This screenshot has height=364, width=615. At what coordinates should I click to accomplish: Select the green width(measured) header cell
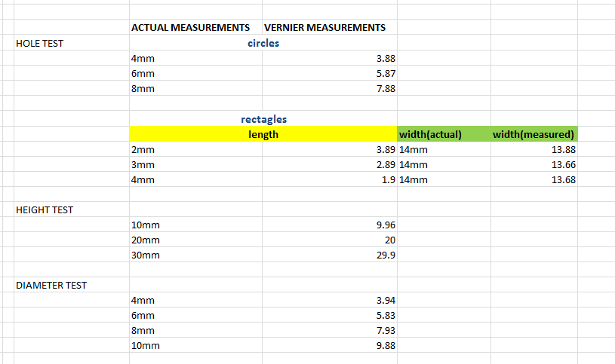click(534, 134)
